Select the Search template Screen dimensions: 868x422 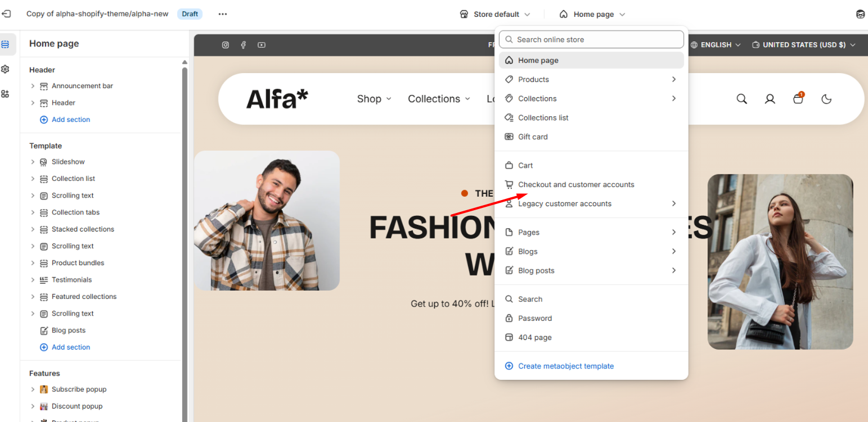tap(591, 299)
